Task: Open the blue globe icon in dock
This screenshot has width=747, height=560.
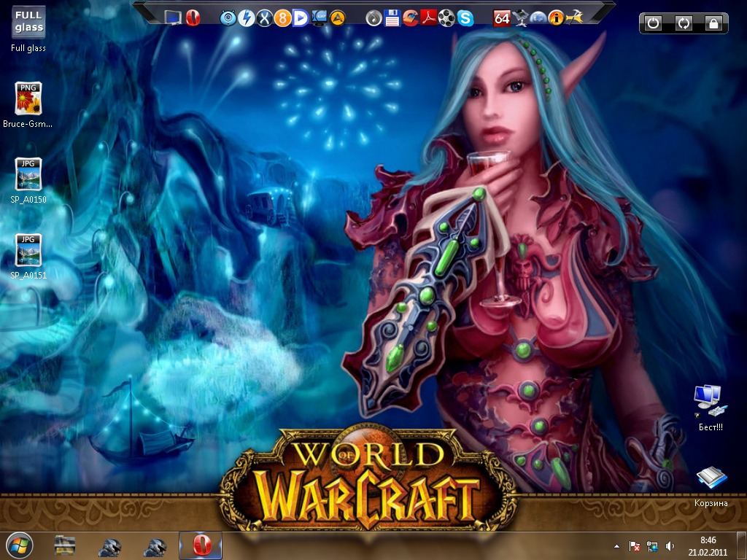Action: (538, 18)
